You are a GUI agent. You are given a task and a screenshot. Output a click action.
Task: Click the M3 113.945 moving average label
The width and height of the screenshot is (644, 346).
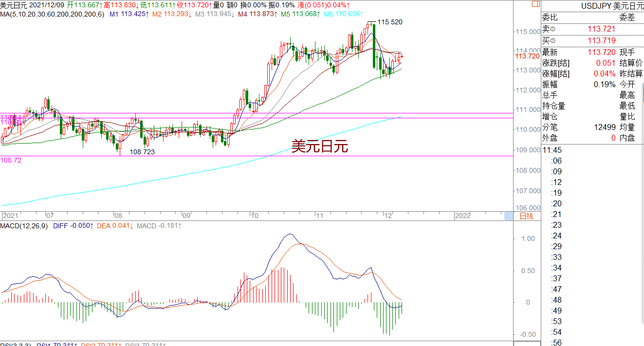pos(215,14)
